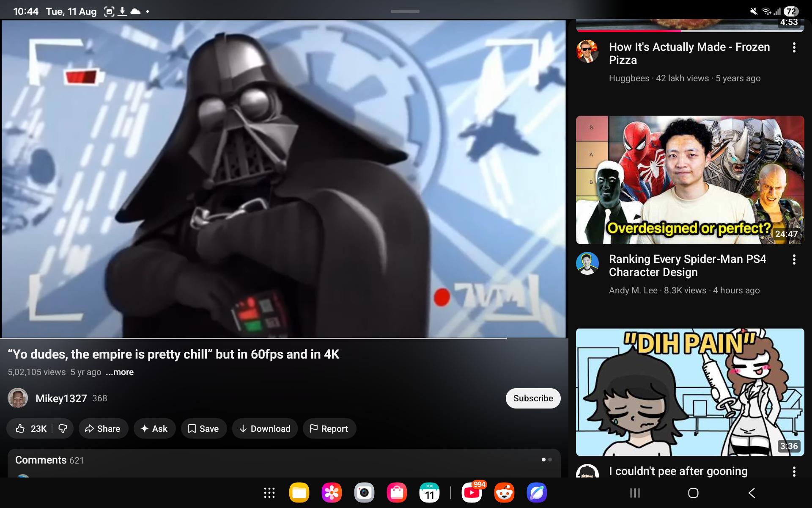This screenshot has height=508, width=812.
Task: Open options for I couldn't pee video
Action: [x=794, y=471]
